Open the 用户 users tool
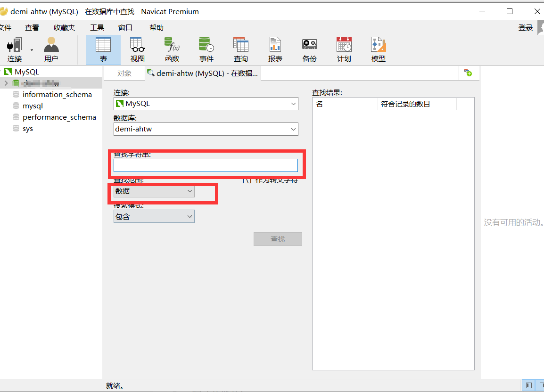The height and width of the screenshot is (392, 544). coord(51,49)
